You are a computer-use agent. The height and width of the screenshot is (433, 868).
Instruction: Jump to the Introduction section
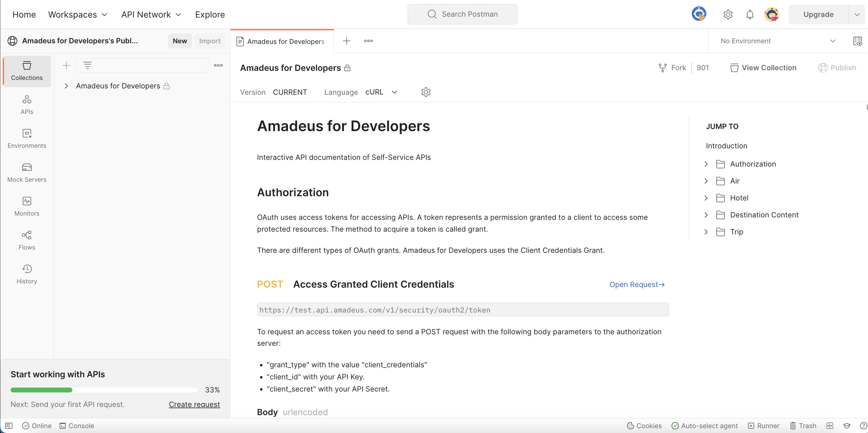point(727,146)
